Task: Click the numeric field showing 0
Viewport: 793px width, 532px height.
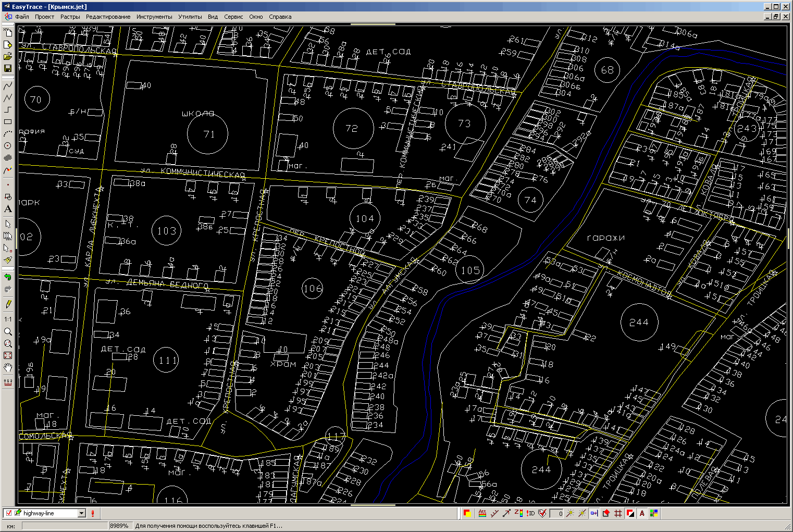Action: pyautogui.click(x=556, y=514)
